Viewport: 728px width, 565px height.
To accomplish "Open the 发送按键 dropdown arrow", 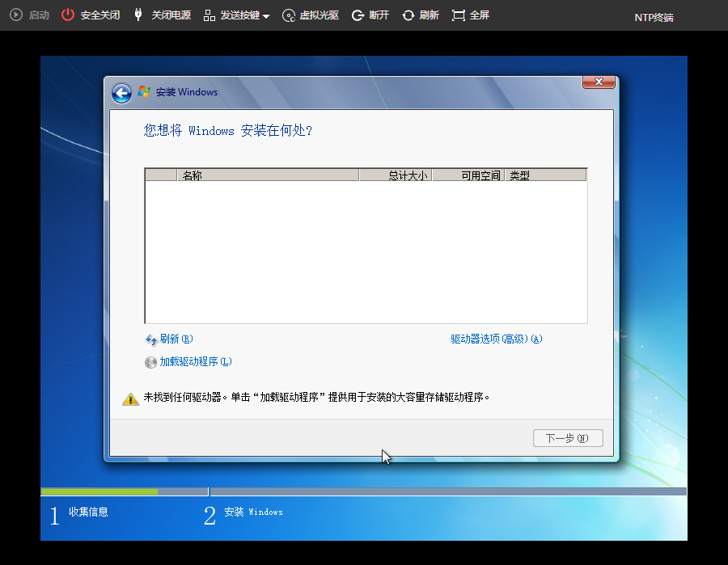I will 266,16.
